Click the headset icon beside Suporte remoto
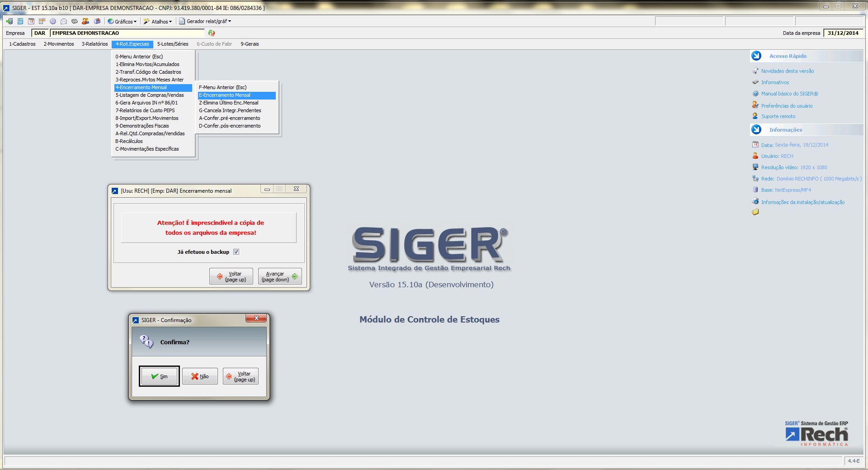This screenshot has height=470, width=868. pyautogui.click(x=755, y=116)
